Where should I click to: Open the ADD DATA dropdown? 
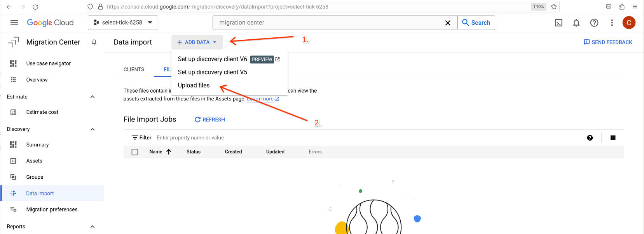pos(197,42)
